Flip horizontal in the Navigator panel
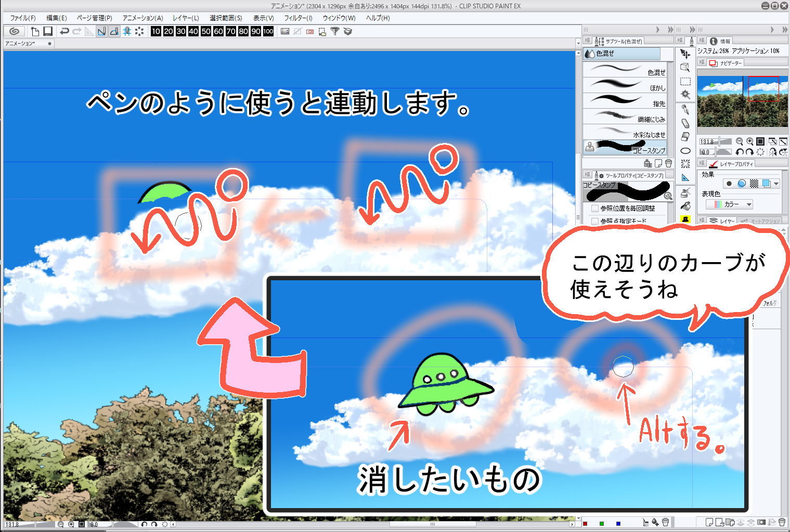Image resolution: width=790 pixels, height=532 pixels. [x=773, y=152]
